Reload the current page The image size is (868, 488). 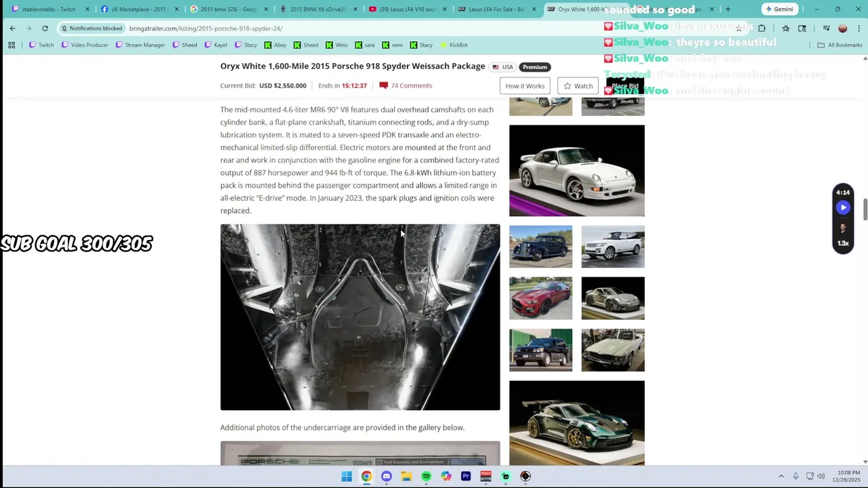click(x=45, y=28)
